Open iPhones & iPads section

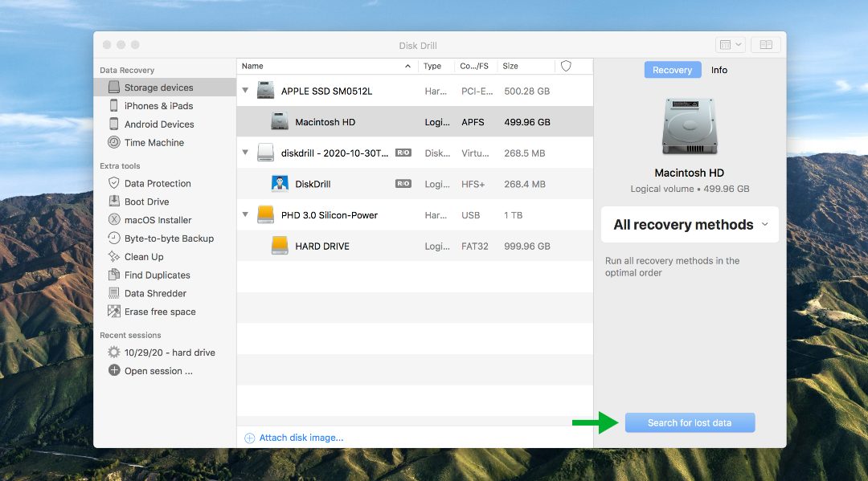158,106
